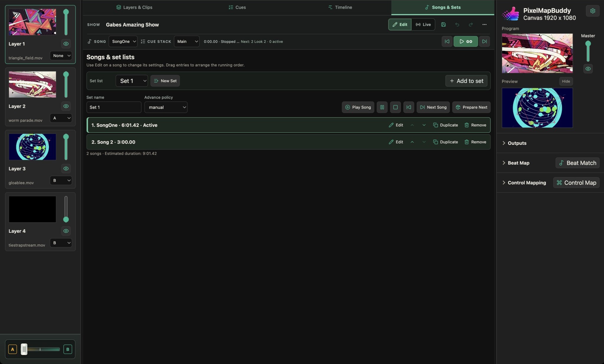The image size is (604, 364).
Task: Expand the Beat Map section
Action: tap(516, 163)
